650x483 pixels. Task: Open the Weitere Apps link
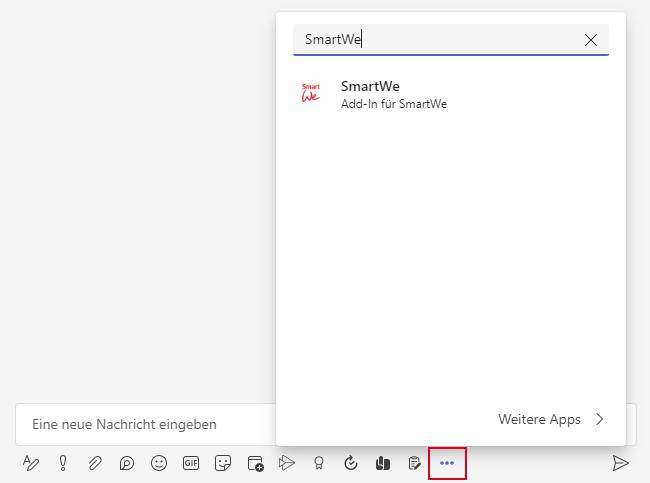point(550,420)
